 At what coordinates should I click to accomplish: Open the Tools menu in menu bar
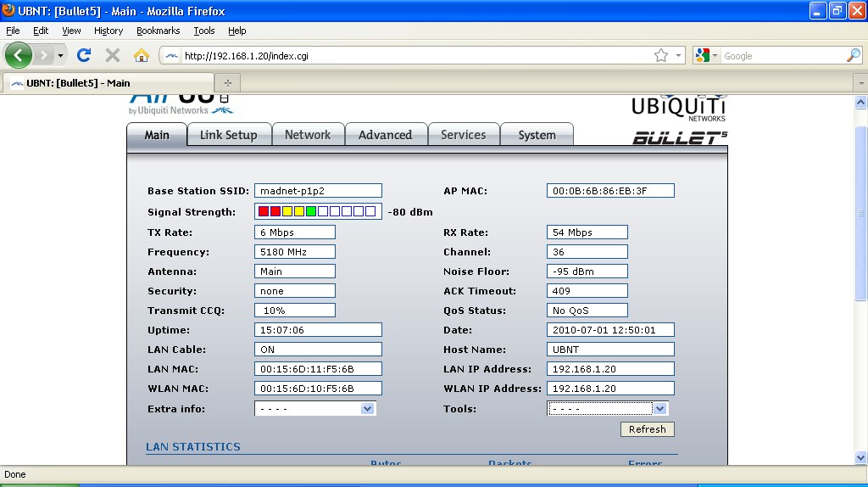tap(204, 31)
